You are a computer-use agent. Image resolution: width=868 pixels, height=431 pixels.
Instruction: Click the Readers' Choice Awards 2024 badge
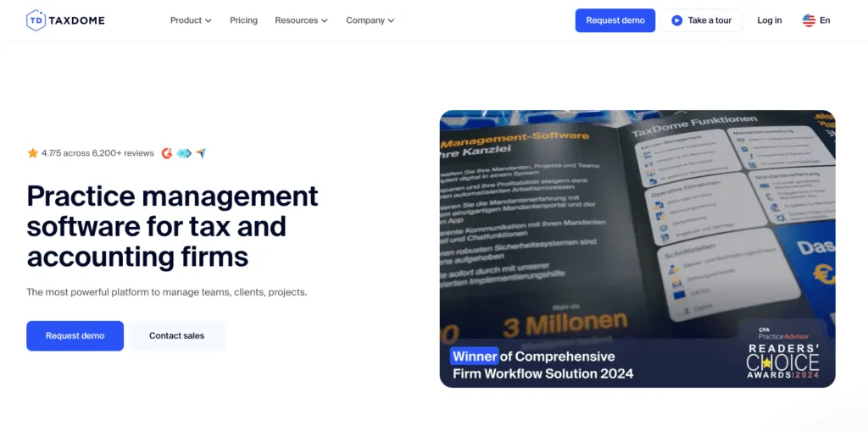[783, 353]
